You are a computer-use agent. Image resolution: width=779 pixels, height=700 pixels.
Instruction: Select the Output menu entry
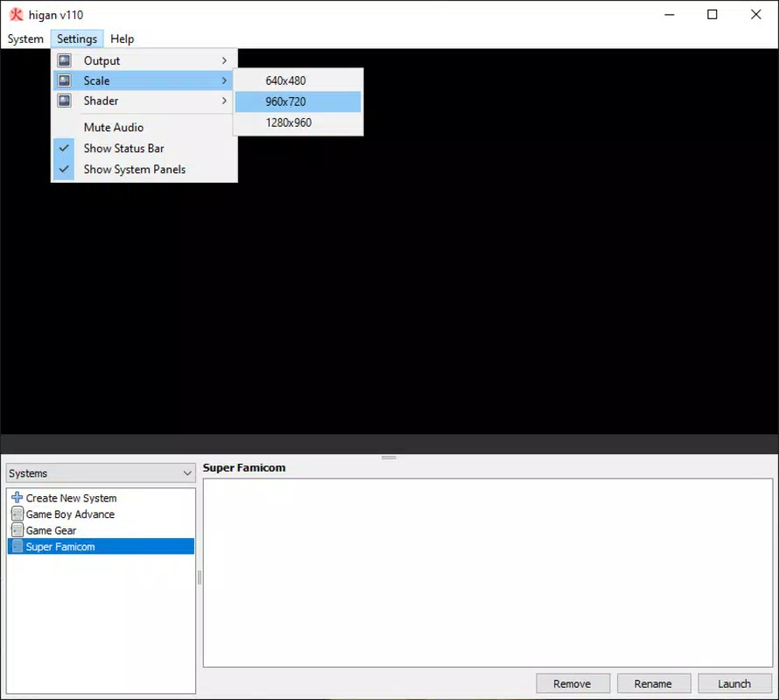coord(144,60)
